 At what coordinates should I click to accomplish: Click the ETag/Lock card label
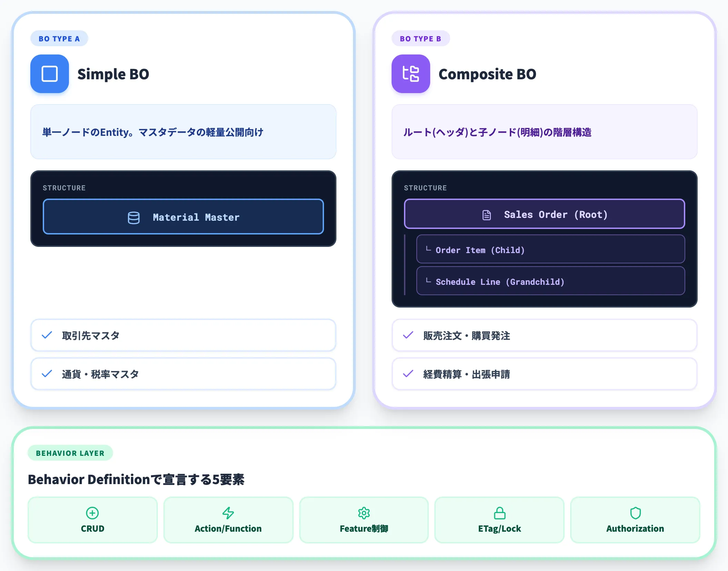point(499,529)
